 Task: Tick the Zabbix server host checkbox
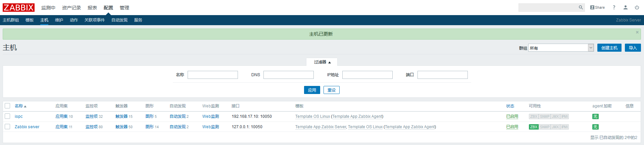7,127
